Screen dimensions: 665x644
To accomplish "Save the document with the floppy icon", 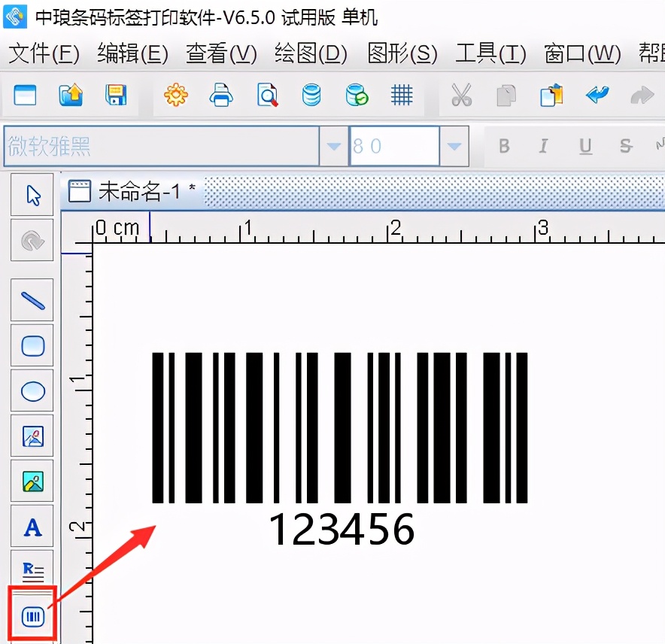I will [116, 95].
